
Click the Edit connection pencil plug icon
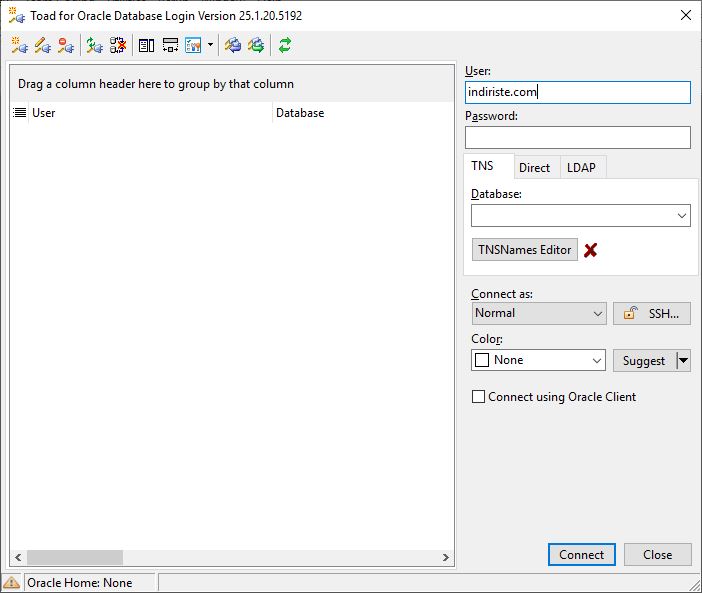[43, 45]
